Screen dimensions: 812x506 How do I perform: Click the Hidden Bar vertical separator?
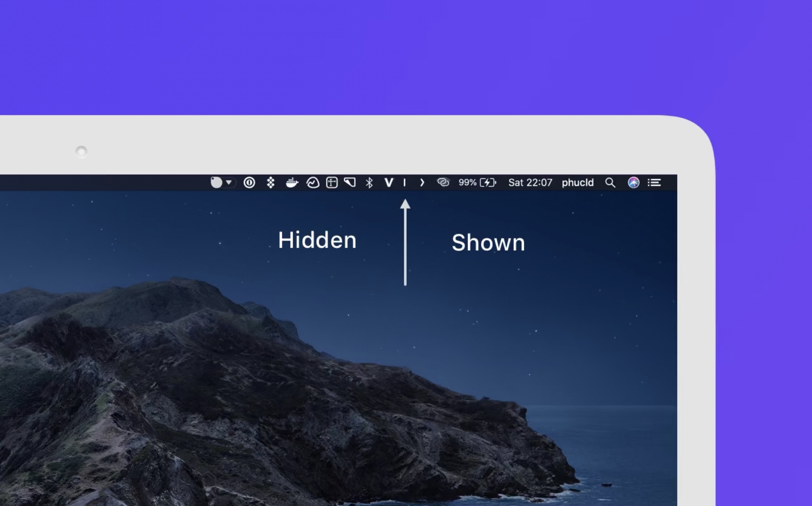point(404,183)
